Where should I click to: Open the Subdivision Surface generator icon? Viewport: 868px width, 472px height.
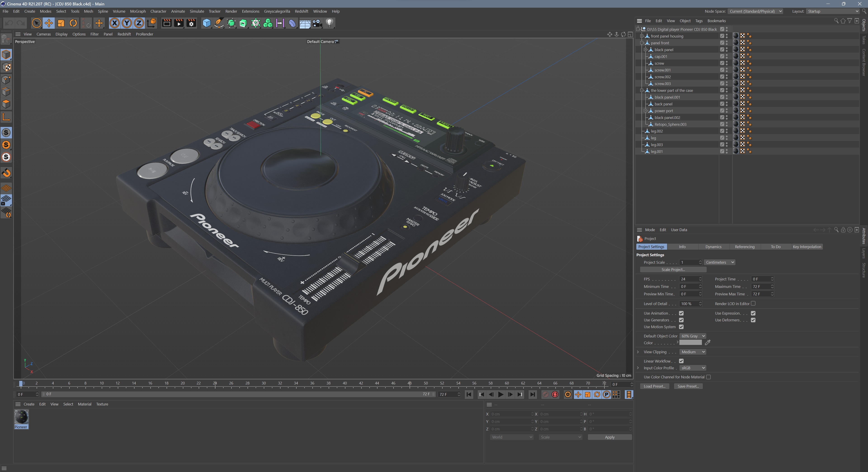point(231,23)
